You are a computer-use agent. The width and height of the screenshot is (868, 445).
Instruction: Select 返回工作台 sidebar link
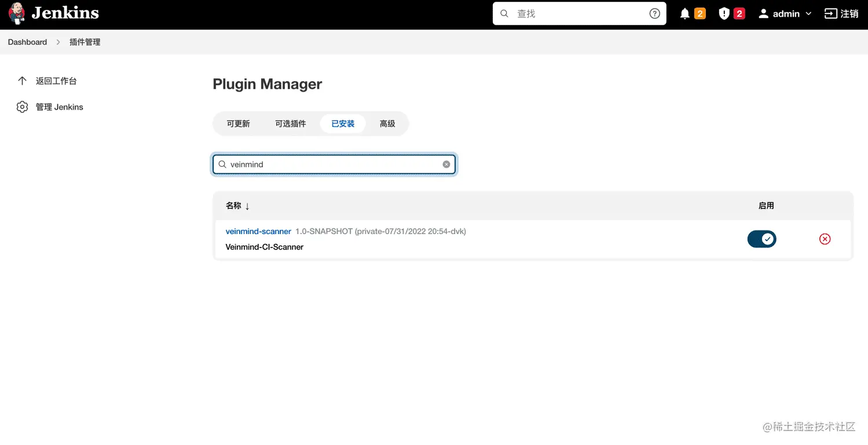click(x=56, y=81)
